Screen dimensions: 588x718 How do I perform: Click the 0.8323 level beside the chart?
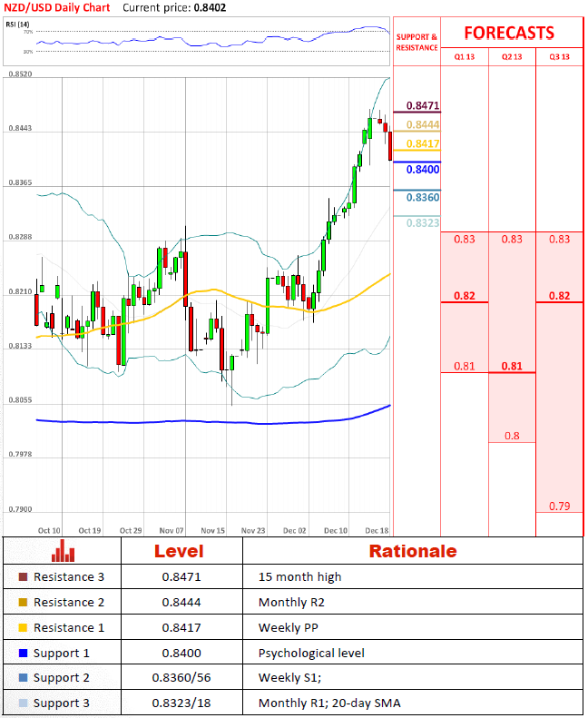tap(423, 223)
